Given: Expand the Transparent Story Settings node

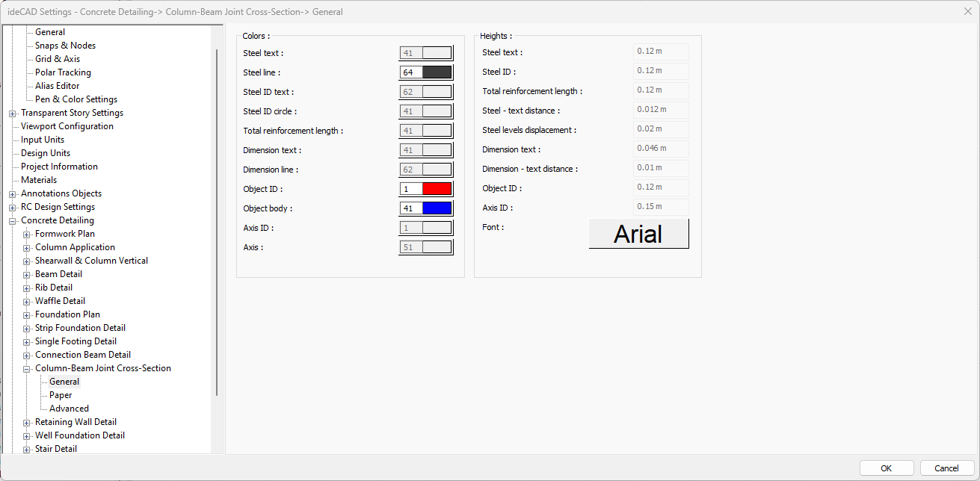Looking at the screenshot, I should click(x=13, y=114).
